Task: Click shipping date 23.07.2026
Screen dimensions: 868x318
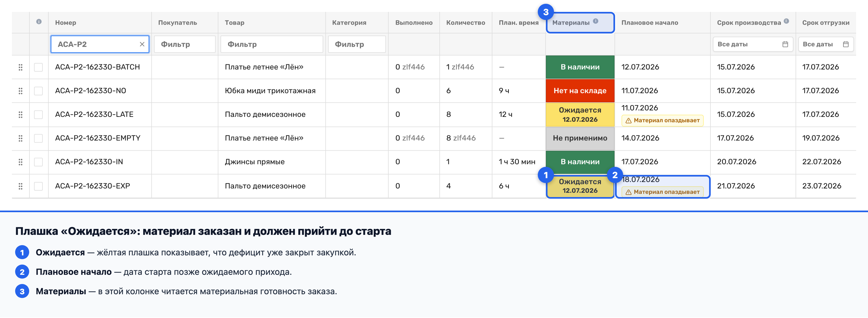Action: [x=822, y=186]
